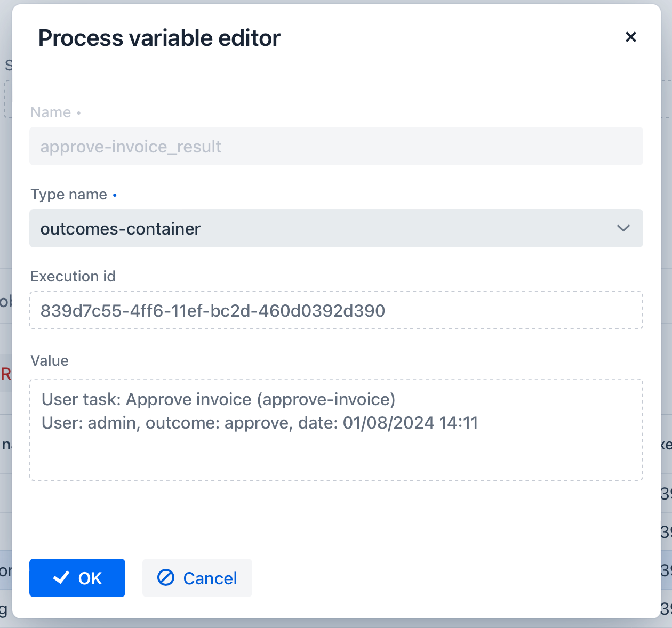Click the 'User: admin, outcome: approve' line
The image size is (672, 628).
click(x=260, y=423)
